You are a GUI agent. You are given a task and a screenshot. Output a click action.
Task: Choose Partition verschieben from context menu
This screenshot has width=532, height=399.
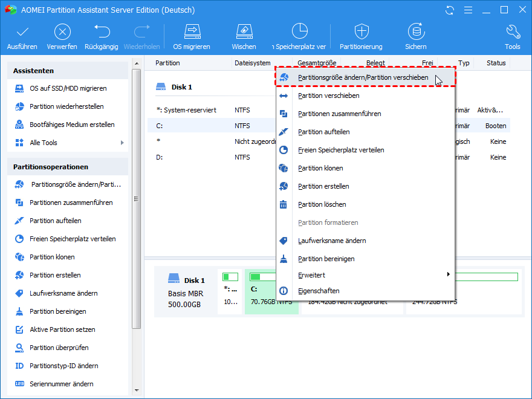pyautogui.click(x=365, y=96)
